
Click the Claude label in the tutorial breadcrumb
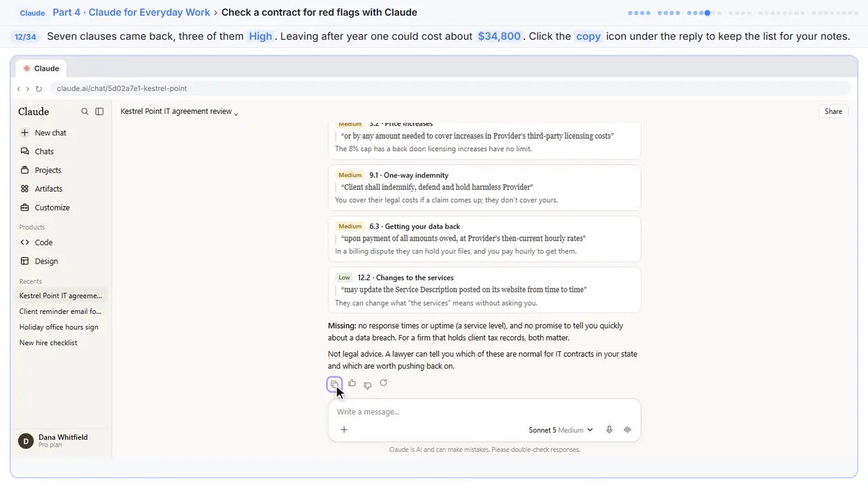(x=33, y=13)
